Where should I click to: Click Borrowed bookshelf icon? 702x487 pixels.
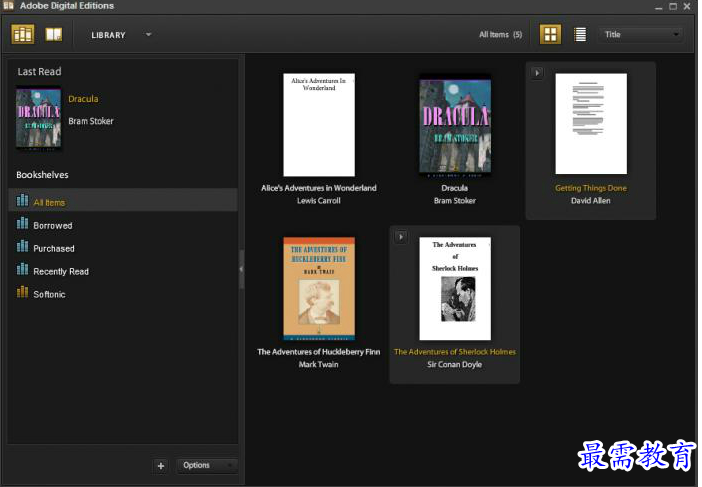(22, 222)
